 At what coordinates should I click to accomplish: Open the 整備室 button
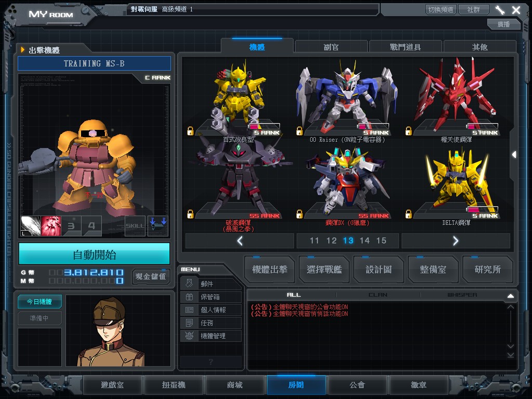click(x=433, y=270)
